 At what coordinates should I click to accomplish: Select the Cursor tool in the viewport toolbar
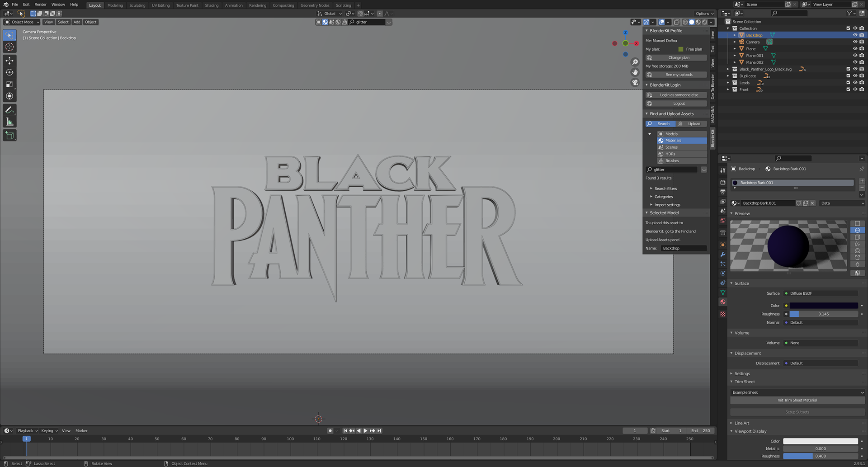point(9,47)
